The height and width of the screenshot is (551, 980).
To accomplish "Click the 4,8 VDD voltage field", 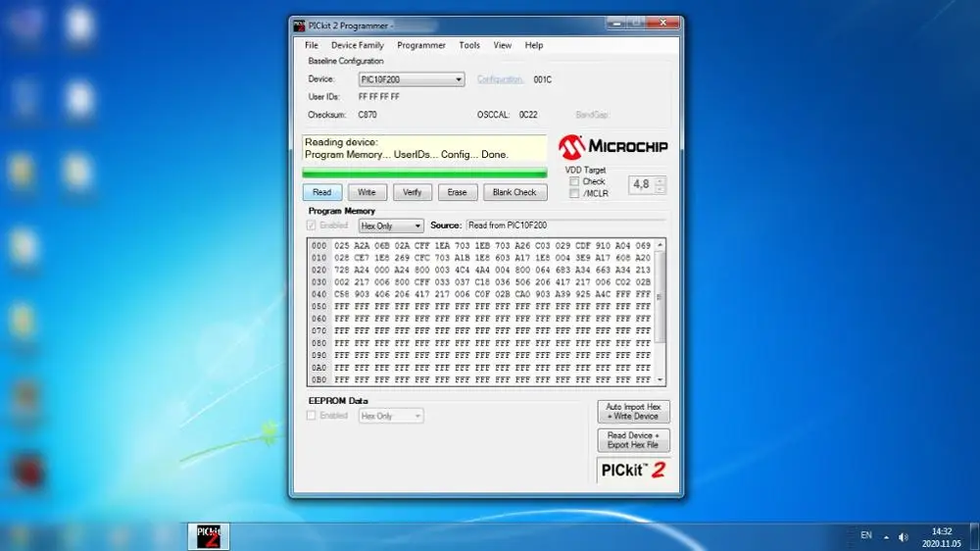I will point(641,184).
